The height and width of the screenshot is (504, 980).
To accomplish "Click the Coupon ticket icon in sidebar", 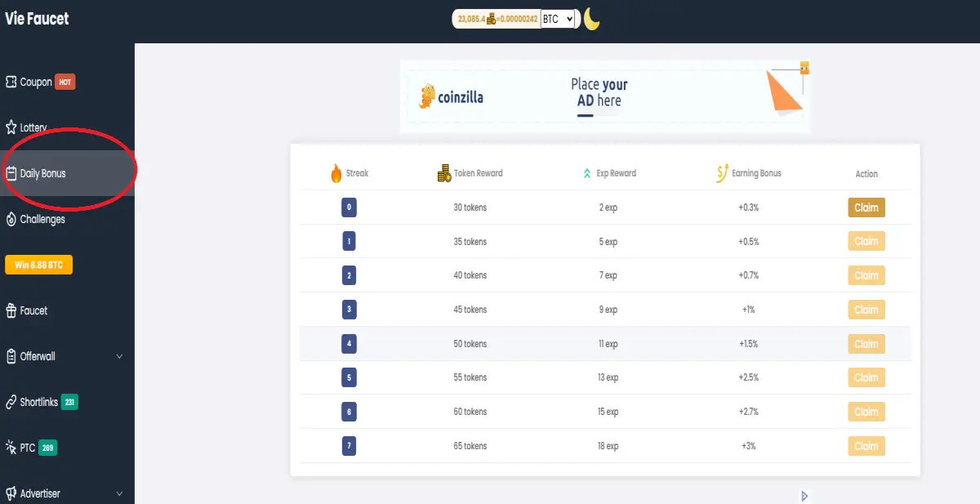I will [11, 82].
